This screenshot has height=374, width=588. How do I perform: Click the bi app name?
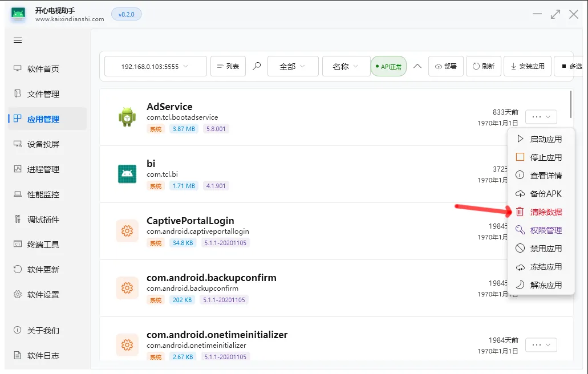pos(151,164)
